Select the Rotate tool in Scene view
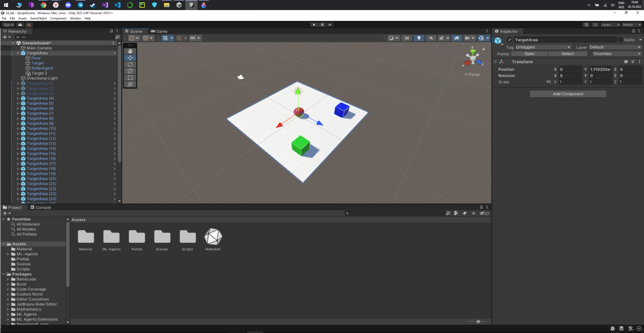This screenshot has height=333, width=644. (x=130, y=64)
